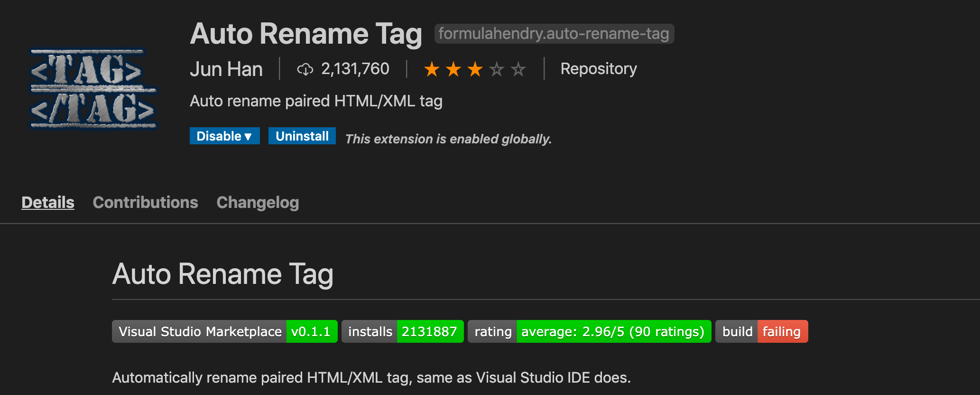Viewport: 980px width, 395px height.
Task: Click the install count download icon
Action: pyautogui.click(x=305, y=69)
